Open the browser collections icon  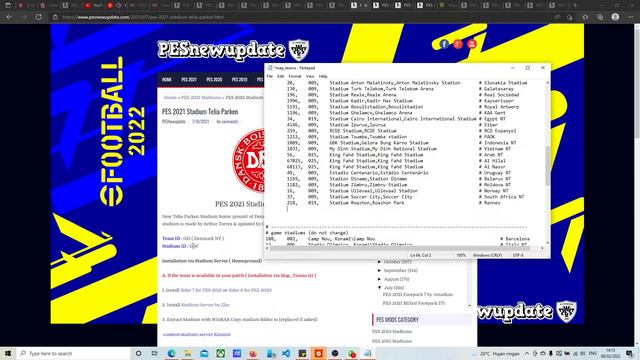pyautogui.click(x=600, y=17)
